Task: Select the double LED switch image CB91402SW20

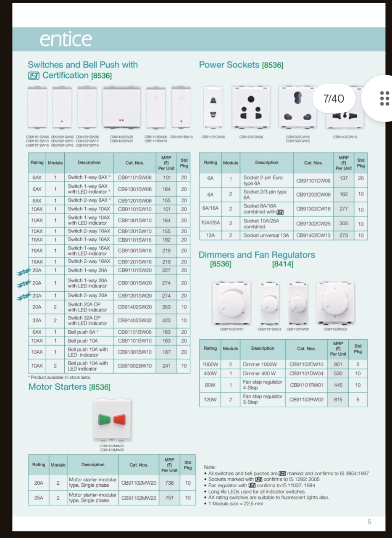Action: [x=122, y=108]
